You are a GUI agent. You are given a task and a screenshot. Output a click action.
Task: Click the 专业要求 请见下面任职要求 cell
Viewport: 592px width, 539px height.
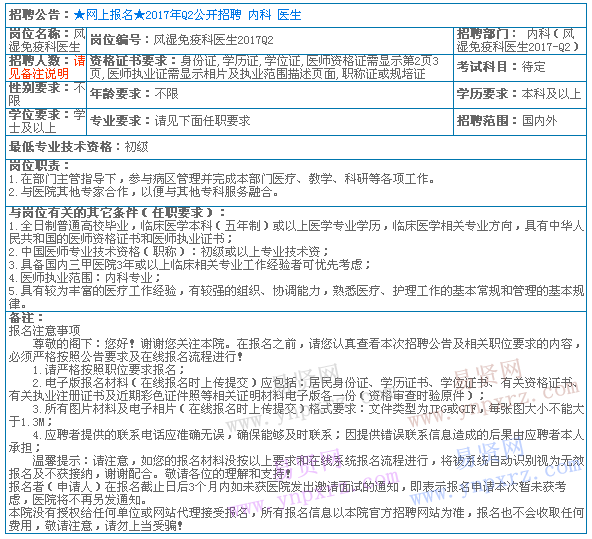pyautogui.click(x=270, y=122)
